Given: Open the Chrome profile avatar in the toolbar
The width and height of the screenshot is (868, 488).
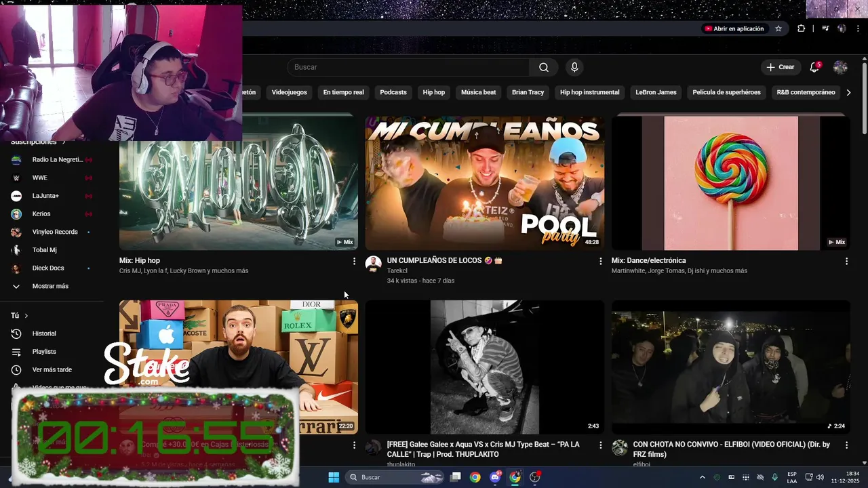Looking at the screenshot, I should [x=842, y=28].
